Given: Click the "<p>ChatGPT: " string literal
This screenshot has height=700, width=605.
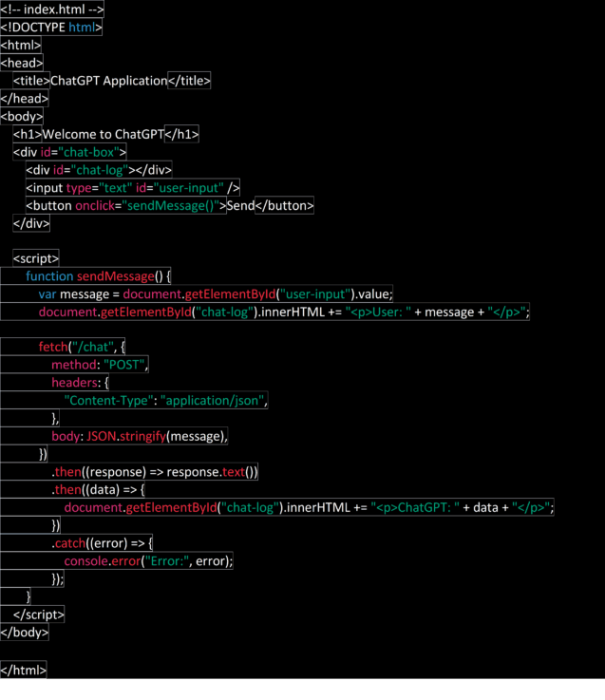Looking at the screenshot, I should click(415, 507).
